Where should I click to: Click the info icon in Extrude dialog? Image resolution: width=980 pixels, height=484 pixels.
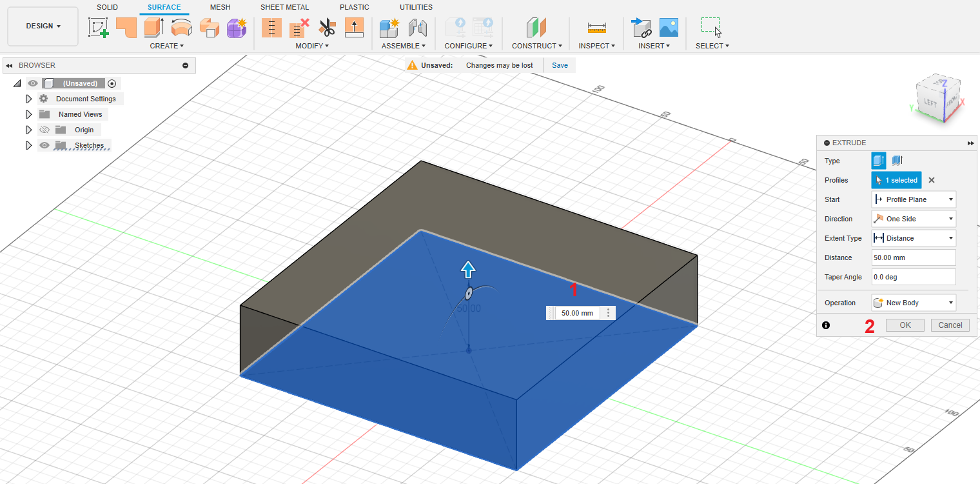point(826,325)
